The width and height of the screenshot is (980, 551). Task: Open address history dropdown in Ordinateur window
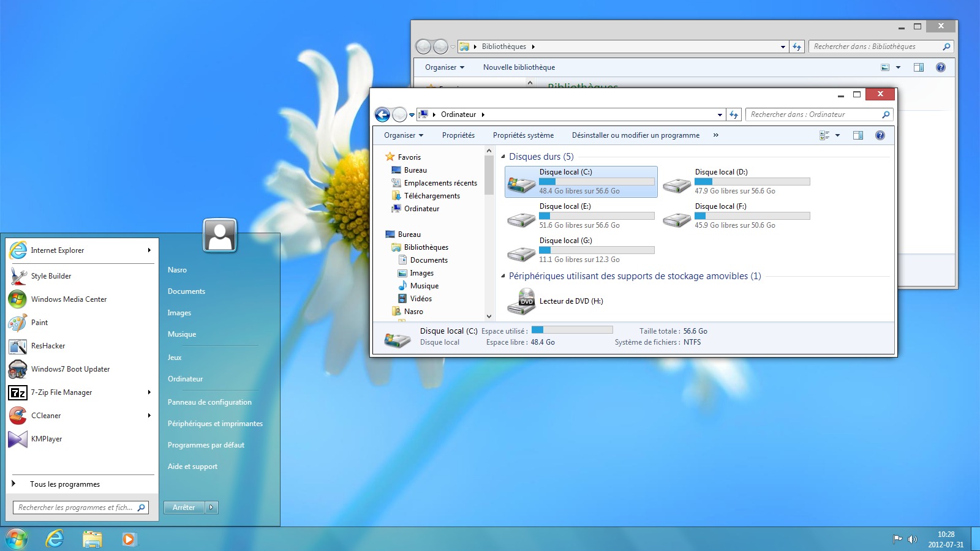click(x=720, y=114)
